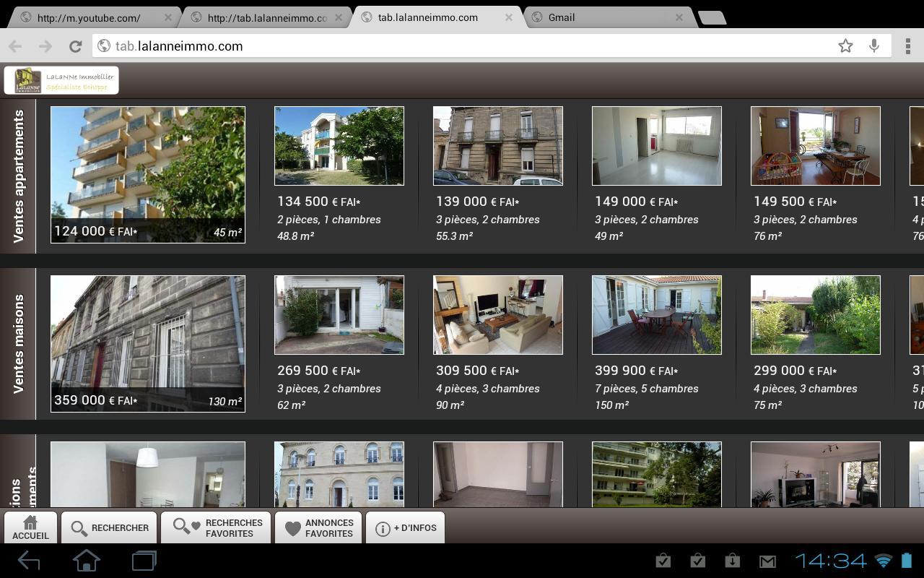924x578 pixels.
Task: Select the Ventes maisons section label
Action: (18, 344)
